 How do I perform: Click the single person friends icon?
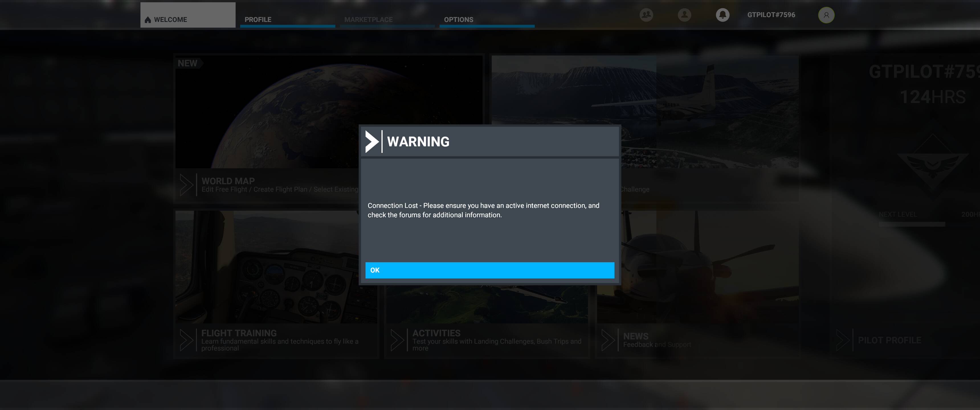684,15
